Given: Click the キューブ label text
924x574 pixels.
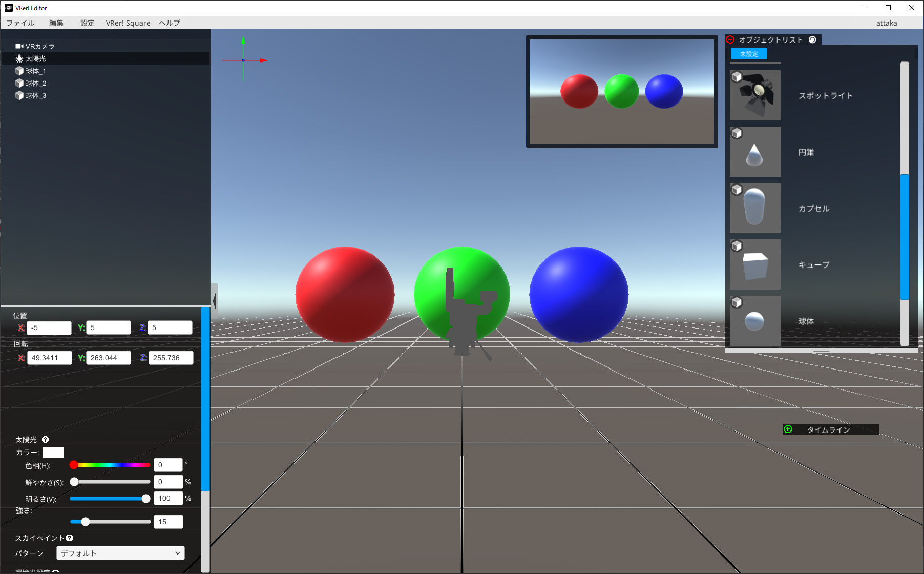Looking at the screenshot, I should click(x=814, y=265).
